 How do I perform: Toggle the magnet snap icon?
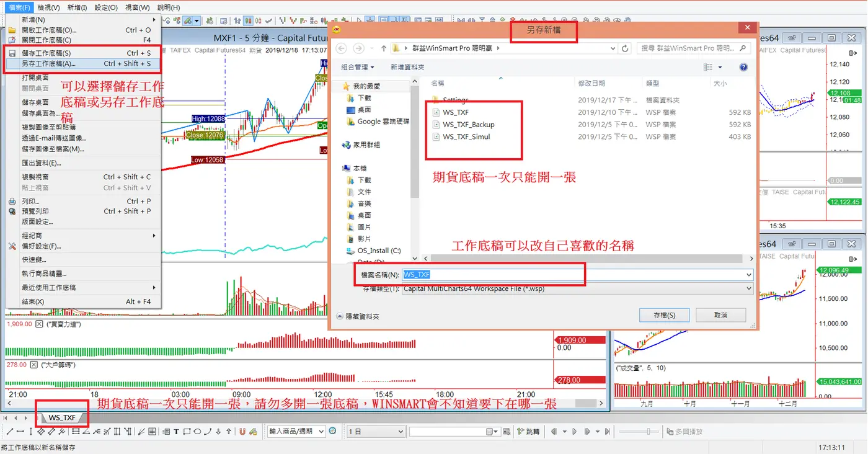[x=242, y=432]
